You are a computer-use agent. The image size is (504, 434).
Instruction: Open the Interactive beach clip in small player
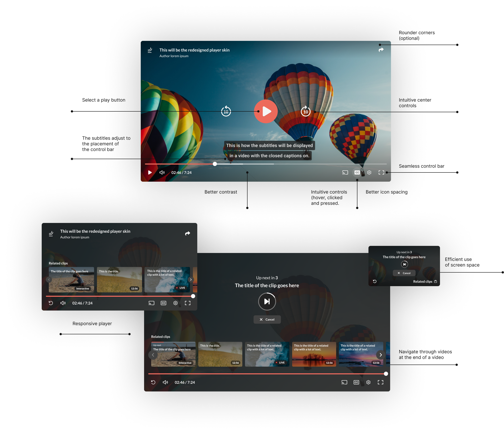click(x=71, y=279)
